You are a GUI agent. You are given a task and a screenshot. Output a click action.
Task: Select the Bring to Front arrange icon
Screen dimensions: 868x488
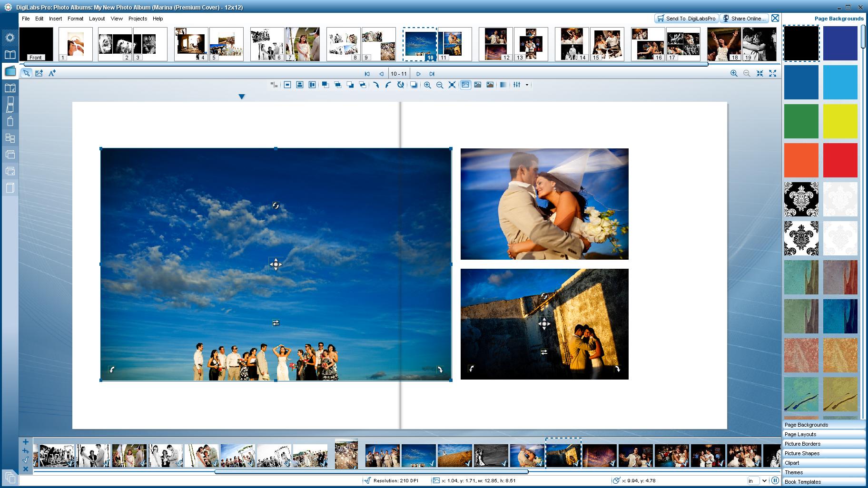click(325, 85)
